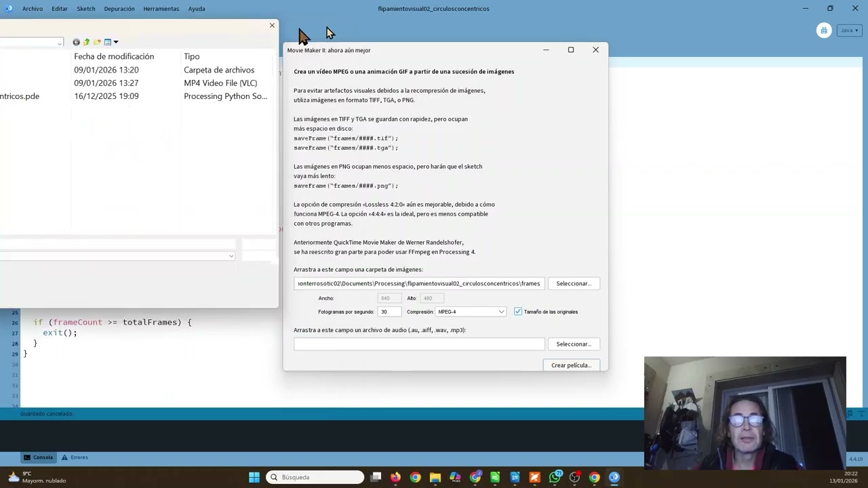Sort by Fecha de modificación column header
The height and width of the screenshot is (488, 868).
(x=114, y=56)
